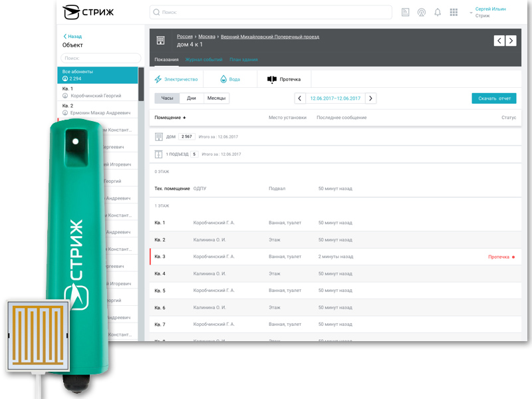This screenshot has height=399, width=532.
Task: Collapse the 0 ЭТАЖ group
Action: click(x=162, y=172)
